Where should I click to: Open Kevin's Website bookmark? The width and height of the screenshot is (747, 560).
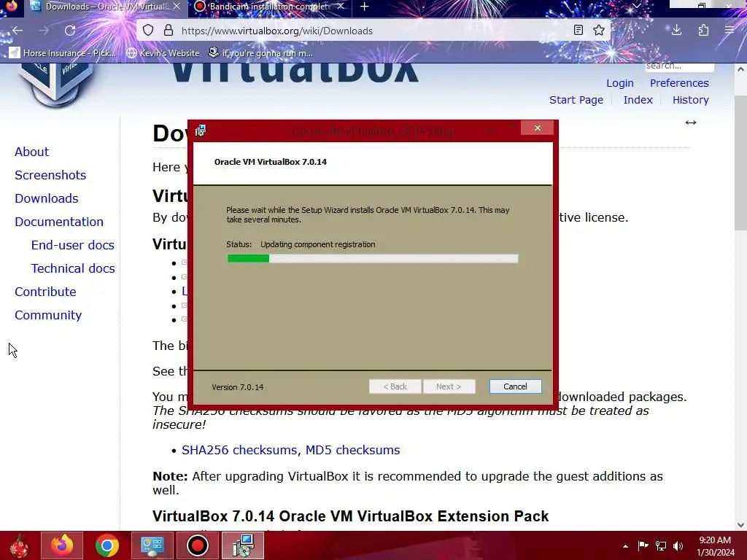coord(163,52)
